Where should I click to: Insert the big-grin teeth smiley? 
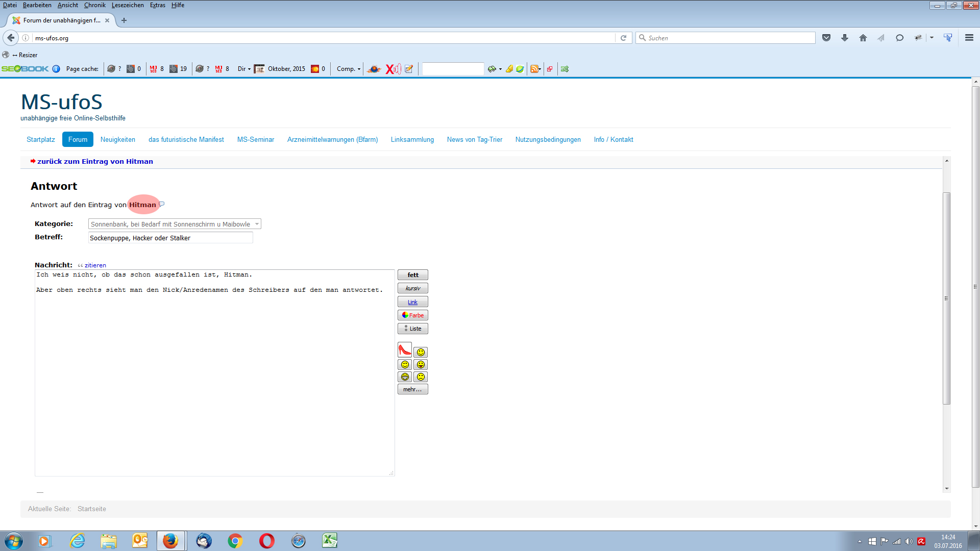pyautogui.click(x=405, y=377)
